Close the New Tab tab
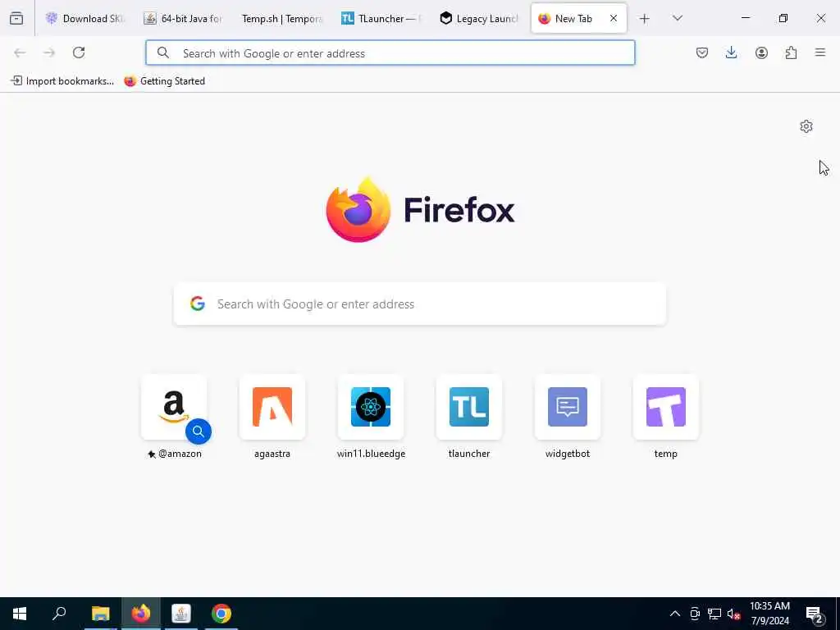The image size is (840, 630). click(x=614, y=18)
